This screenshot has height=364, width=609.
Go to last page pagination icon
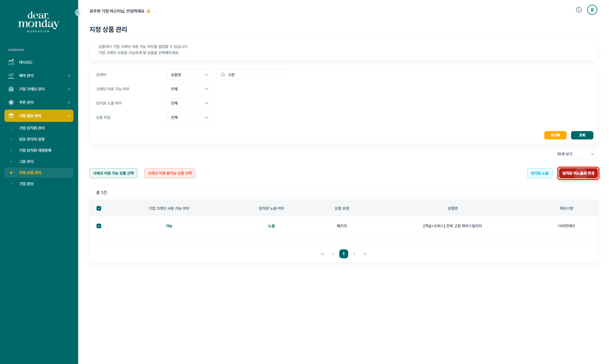tap(365, 254)
